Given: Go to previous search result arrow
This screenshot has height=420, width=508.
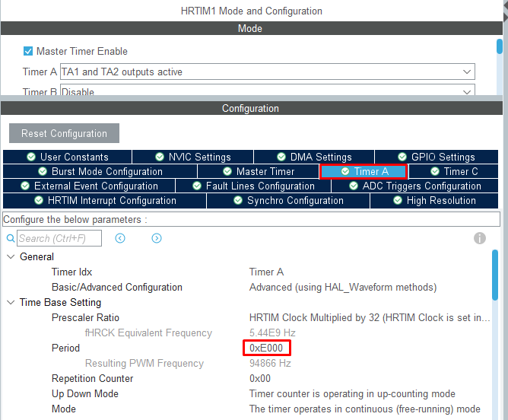Looking at the screenshot, I should pos(120,238).
